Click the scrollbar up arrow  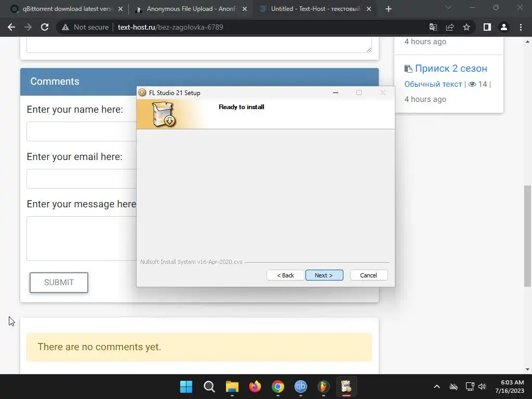click(x=528, y=42)
